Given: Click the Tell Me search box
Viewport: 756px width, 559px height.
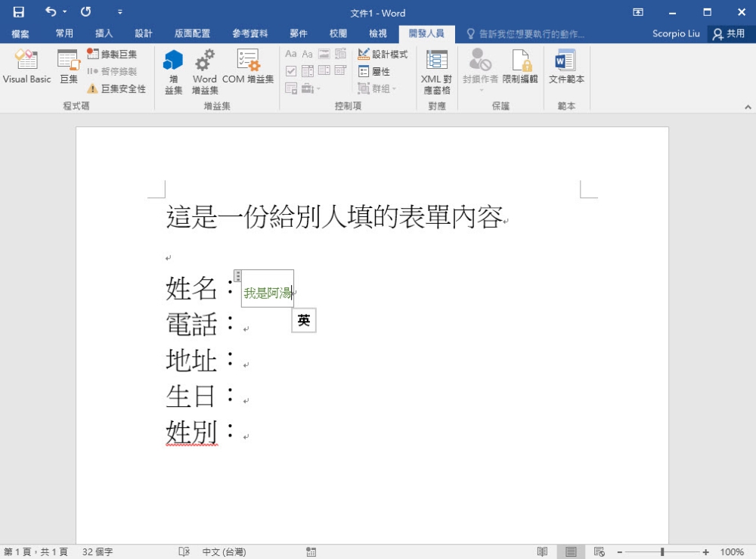Looking at the screenshot, I should (525, 34).
